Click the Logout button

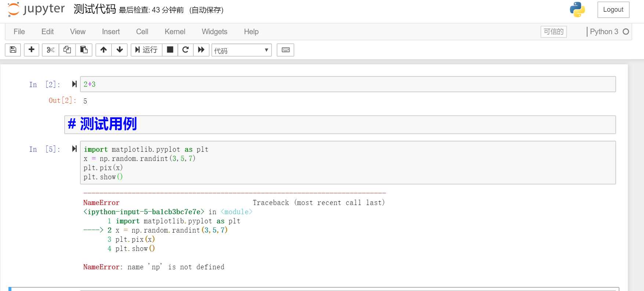[x=613, y=10]
